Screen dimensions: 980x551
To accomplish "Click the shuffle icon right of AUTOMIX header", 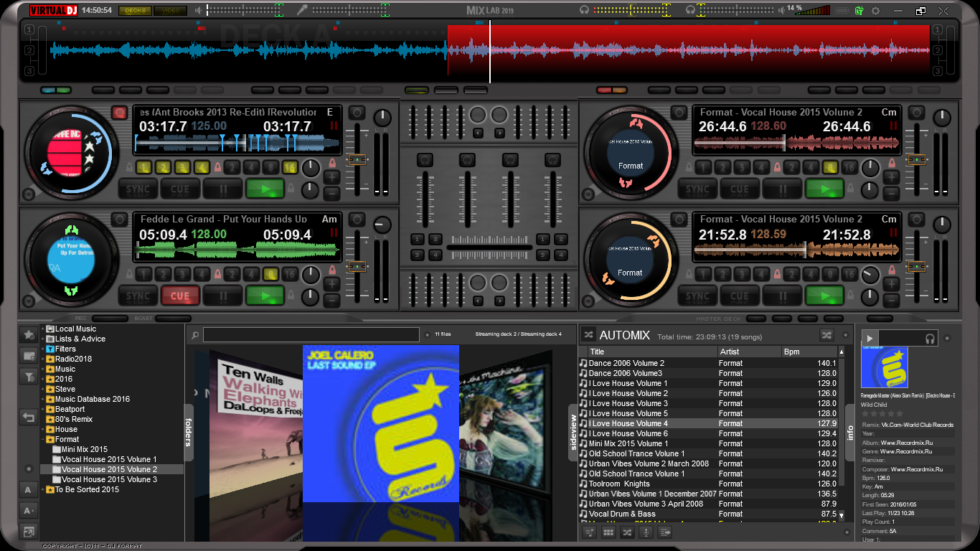I will tap(826, 334).
